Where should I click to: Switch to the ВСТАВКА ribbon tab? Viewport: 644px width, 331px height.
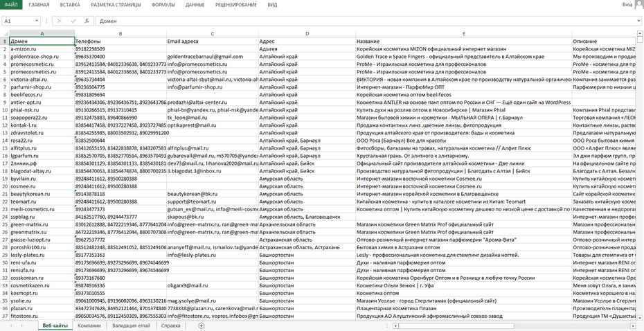coord(70,5)
